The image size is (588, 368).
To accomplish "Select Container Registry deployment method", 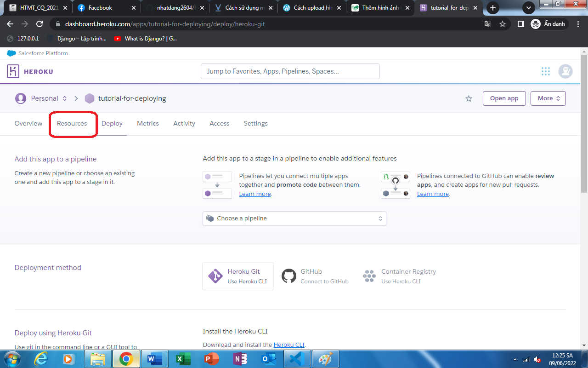I will pyautogui.click(x=399, y=276).
